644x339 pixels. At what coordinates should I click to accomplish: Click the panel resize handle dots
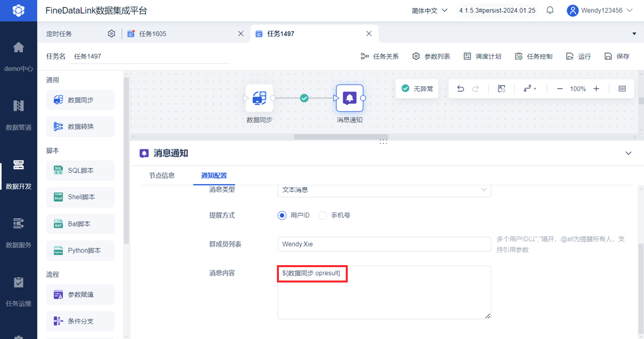[383, 142]
